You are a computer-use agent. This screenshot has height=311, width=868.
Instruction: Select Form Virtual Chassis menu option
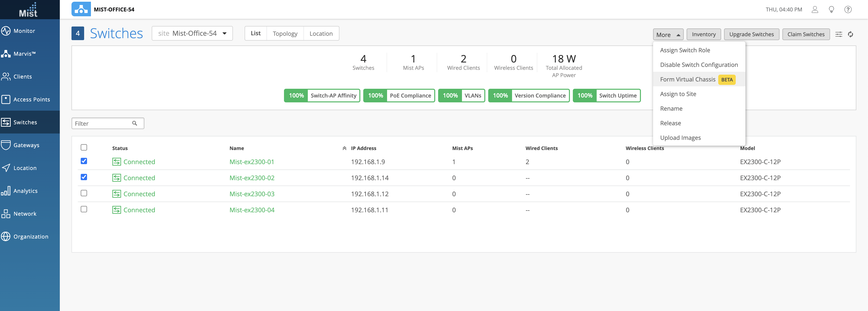coord(687,80)
